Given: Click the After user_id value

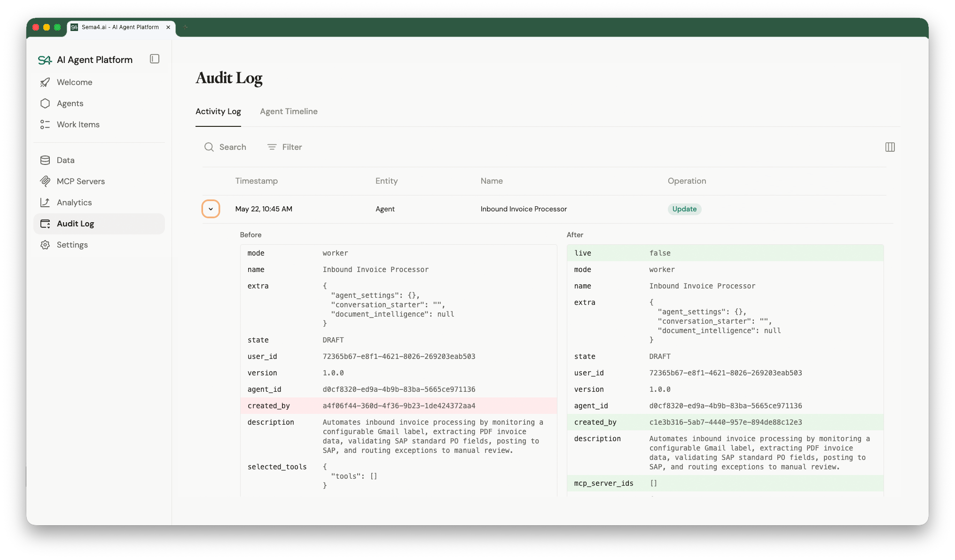Looking at the screenshot, I should pos(726,373).
